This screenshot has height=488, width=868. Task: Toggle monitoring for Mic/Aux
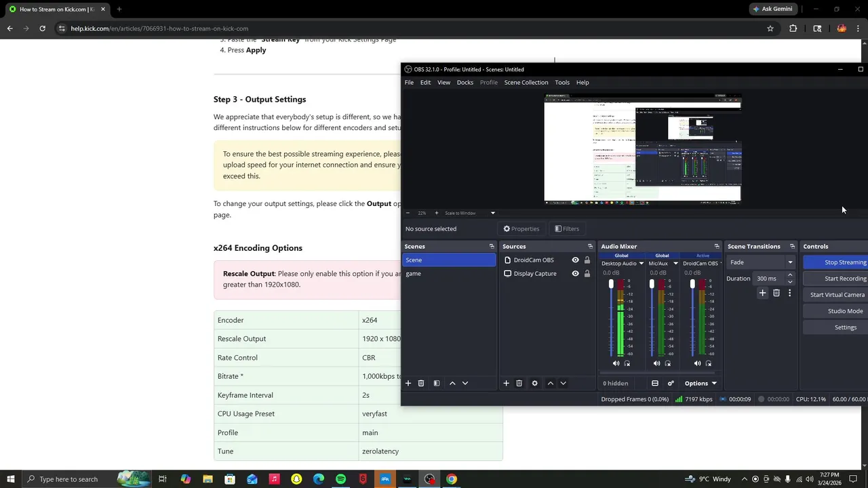(667, 364)
